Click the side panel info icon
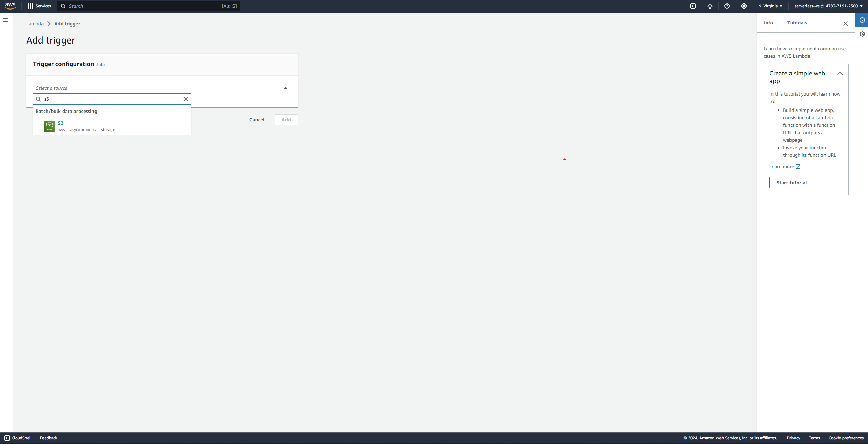Screen dimensions: 868x444 [862, 20]
